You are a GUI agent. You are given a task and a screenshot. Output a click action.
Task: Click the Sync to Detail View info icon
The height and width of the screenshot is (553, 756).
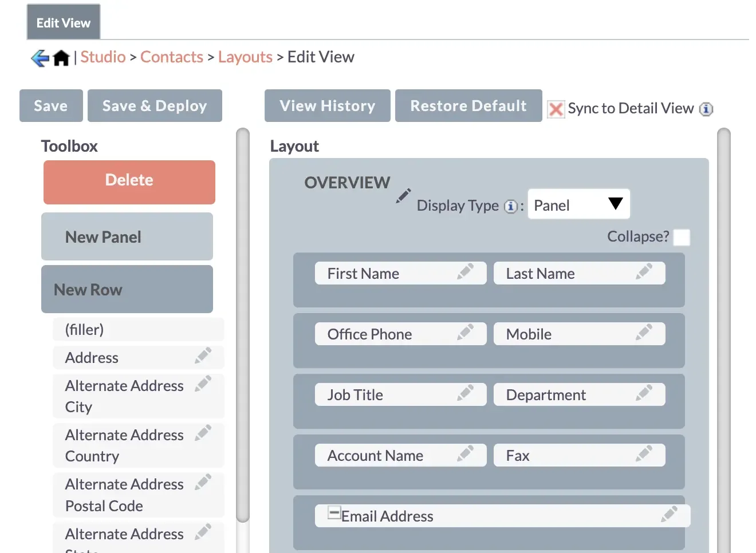(x=706, y=109)
